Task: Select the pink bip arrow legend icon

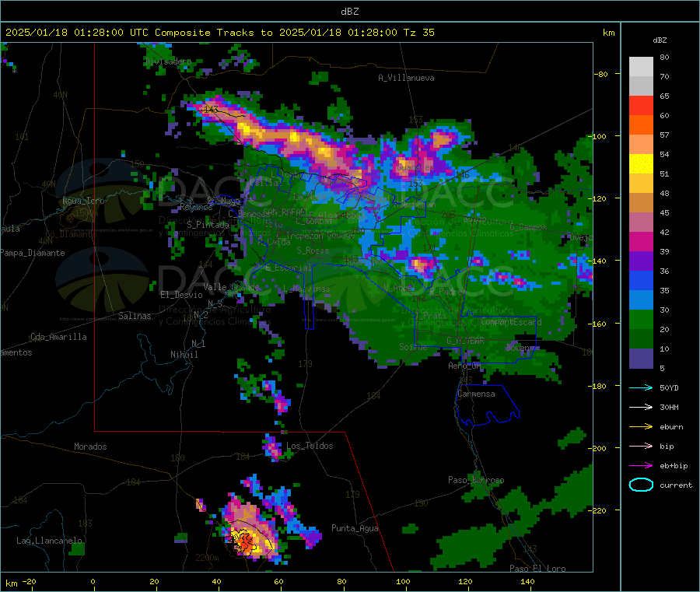Action: pyautogui.click(x=641, y=446)
